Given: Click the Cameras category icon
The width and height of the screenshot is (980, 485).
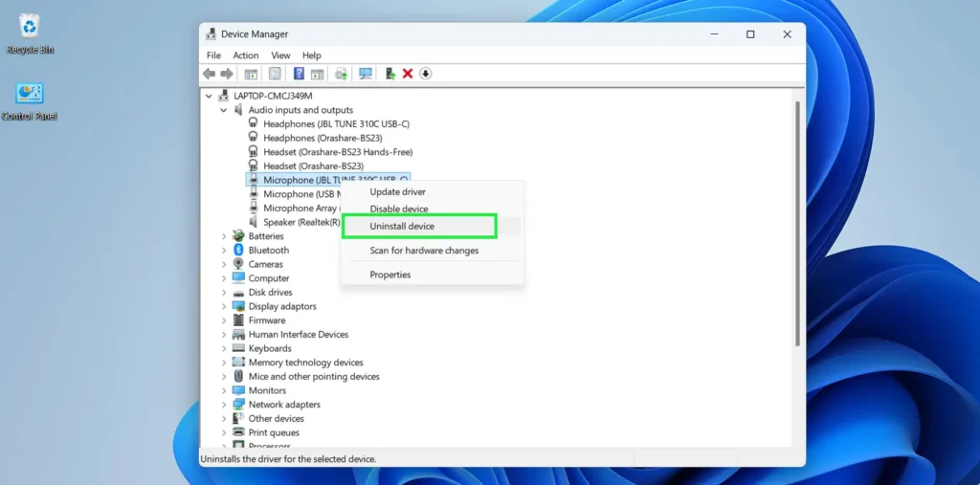Looking at the screenshot, I should (238, 264).
